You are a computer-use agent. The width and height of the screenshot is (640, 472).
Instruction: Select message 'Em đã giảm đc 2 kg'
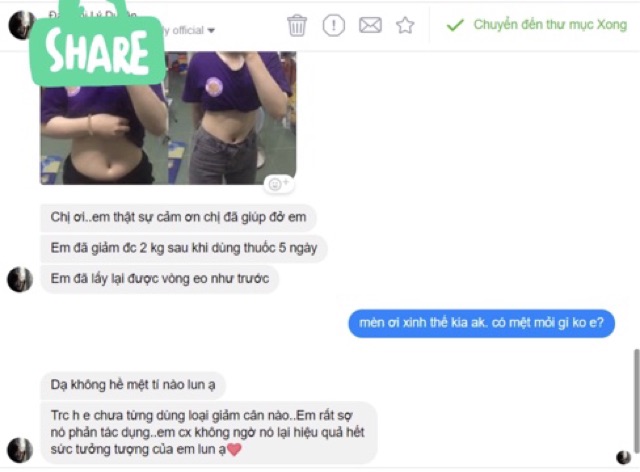tap(184, 248)
